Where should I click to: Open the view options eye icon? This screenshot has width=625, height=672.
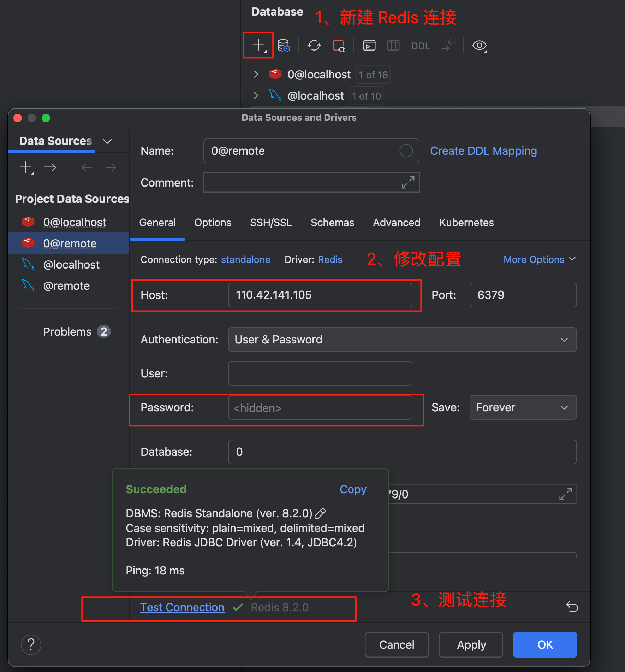pyautogui.click(x=479, y=46)
